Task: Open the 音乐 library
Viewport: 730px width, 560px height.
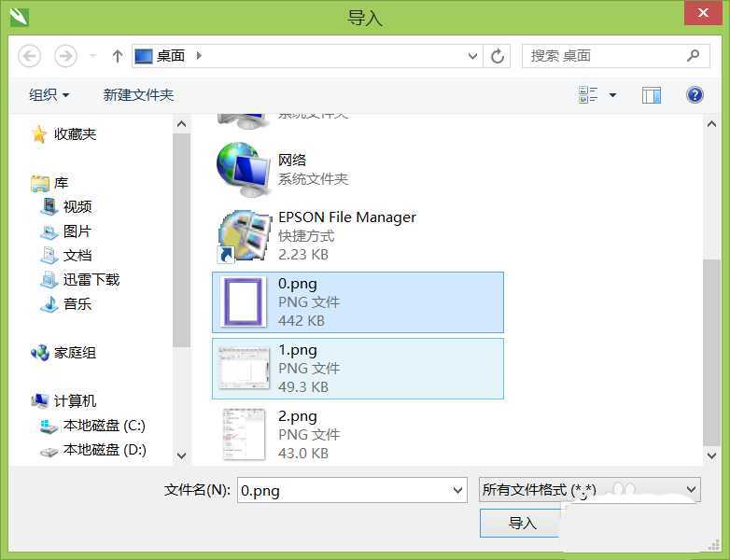Action: click(x=77, y=304)
